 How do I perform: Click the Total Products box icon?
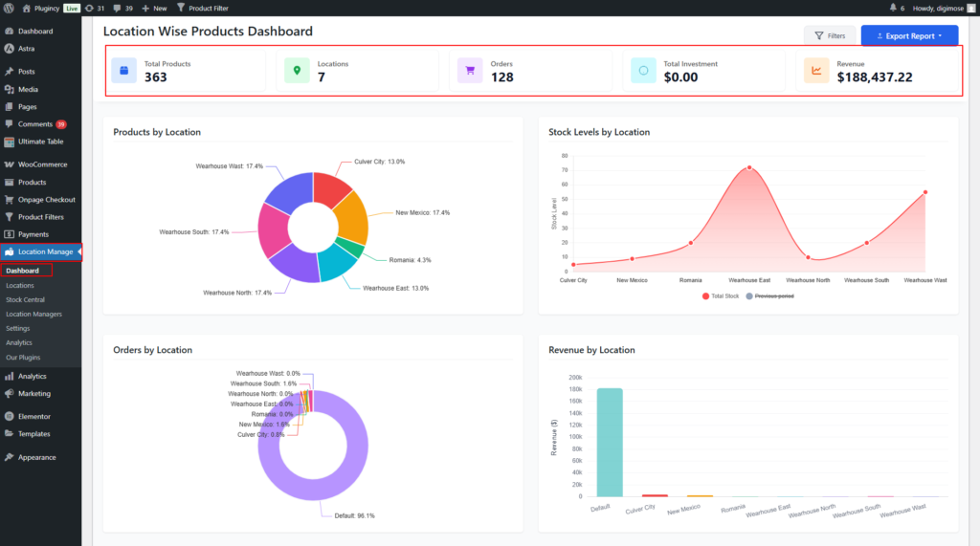[123, 70]
